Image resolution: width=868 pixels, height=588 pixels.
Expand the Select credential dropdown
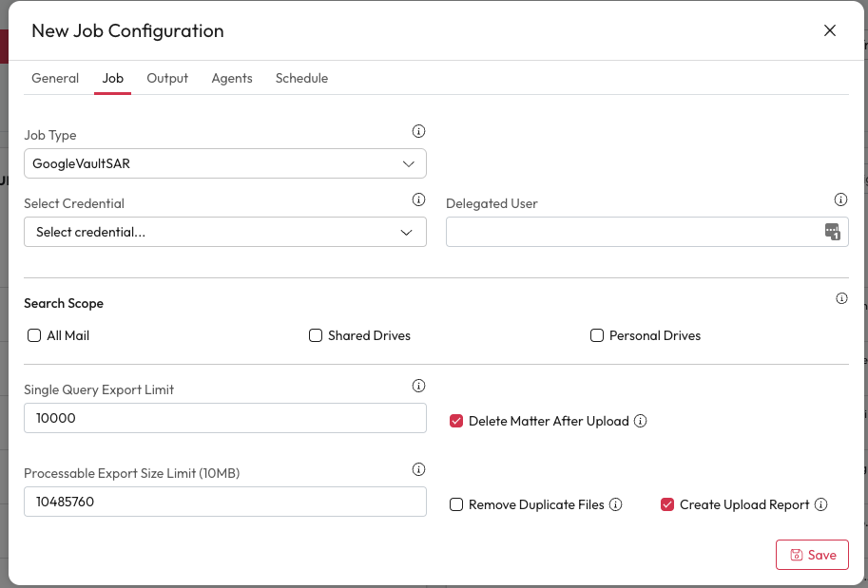pyautogui.click(x=224, y=232)
